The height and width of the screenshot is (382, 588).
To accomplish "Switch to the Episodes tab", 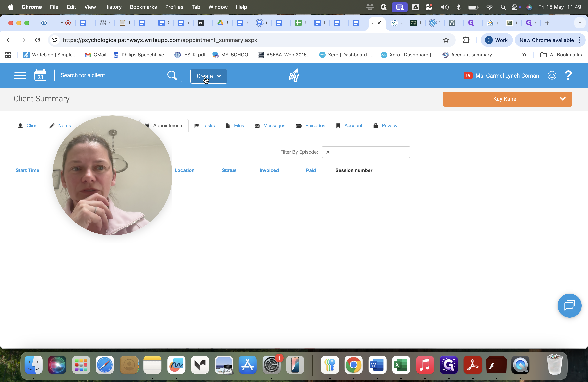I will pos(311,126).
